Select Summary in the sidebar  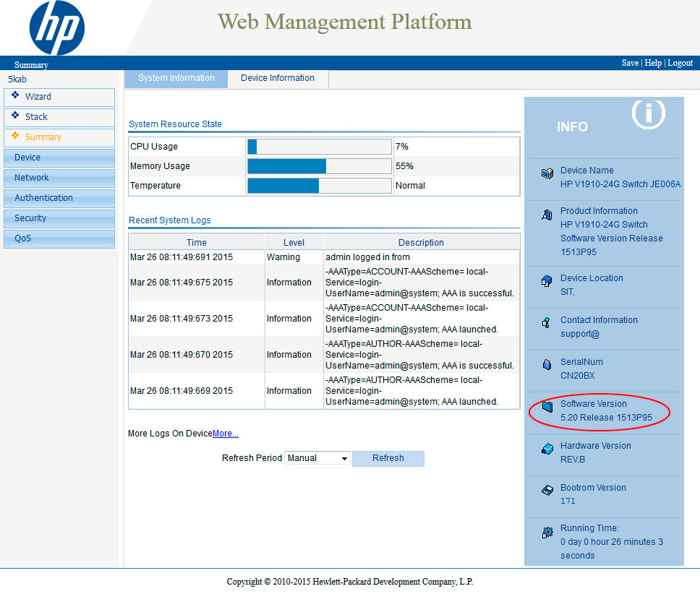[x=59, y=137]
